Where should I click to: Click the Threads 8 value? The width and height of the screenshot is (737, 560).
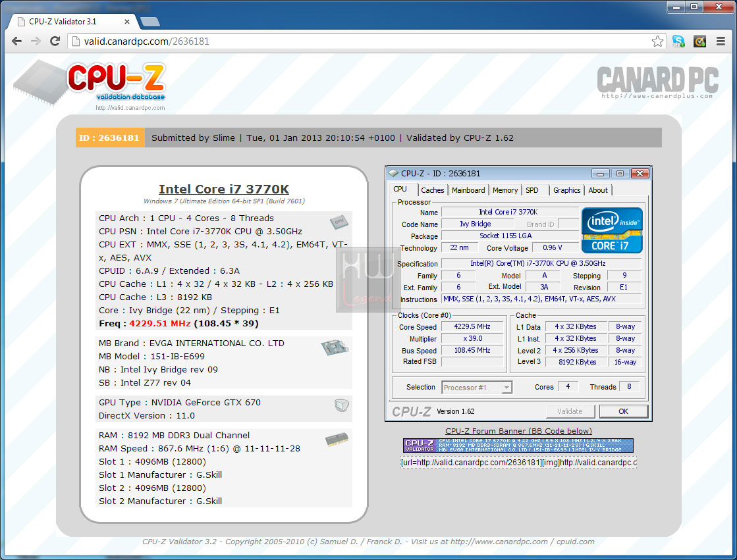629,387
